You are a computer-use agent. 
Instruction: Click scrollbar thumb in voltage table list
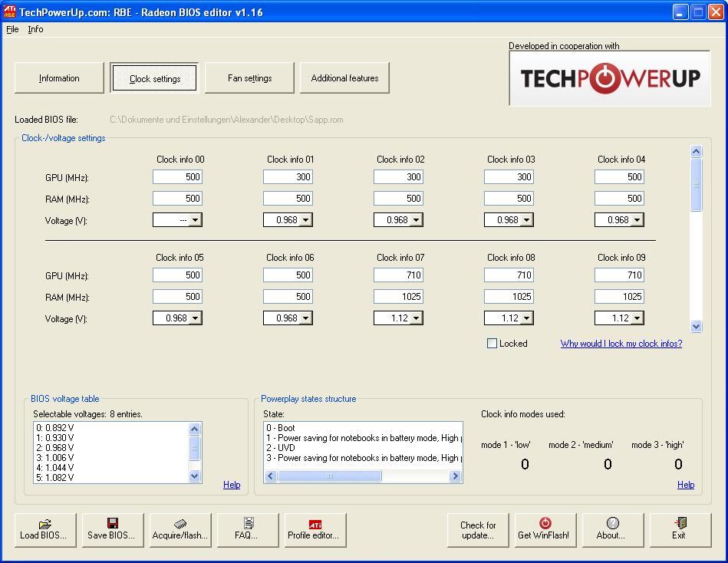pos(195,448)
